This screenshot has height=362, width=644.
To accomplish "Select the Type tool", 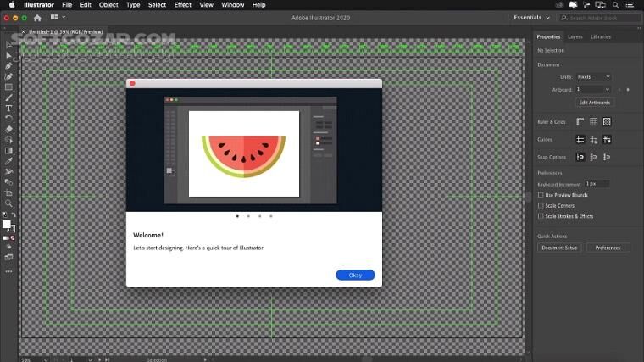I will [8, 109].
